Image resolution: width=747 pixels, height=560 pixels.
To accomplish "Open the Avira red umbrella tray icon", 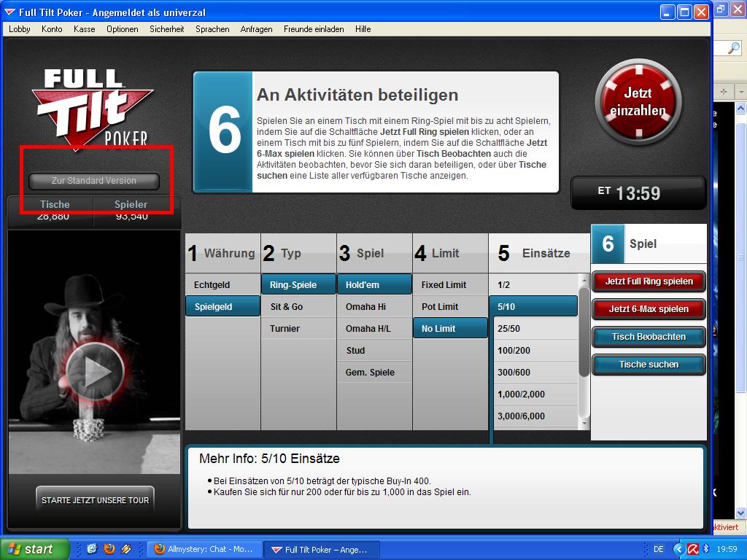I will tap(693, 550).
